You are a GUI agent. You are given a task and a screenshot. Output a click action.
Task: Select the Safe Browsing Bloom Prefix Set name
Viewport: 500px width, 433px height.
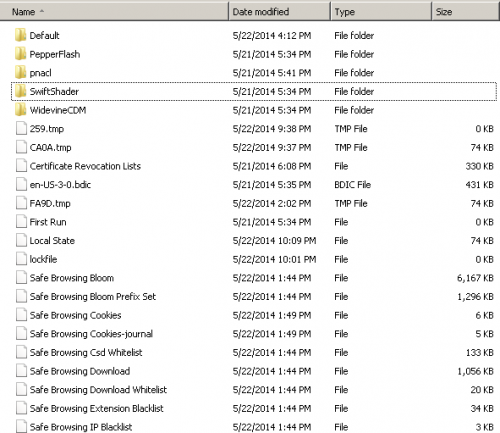click(93, 297)
